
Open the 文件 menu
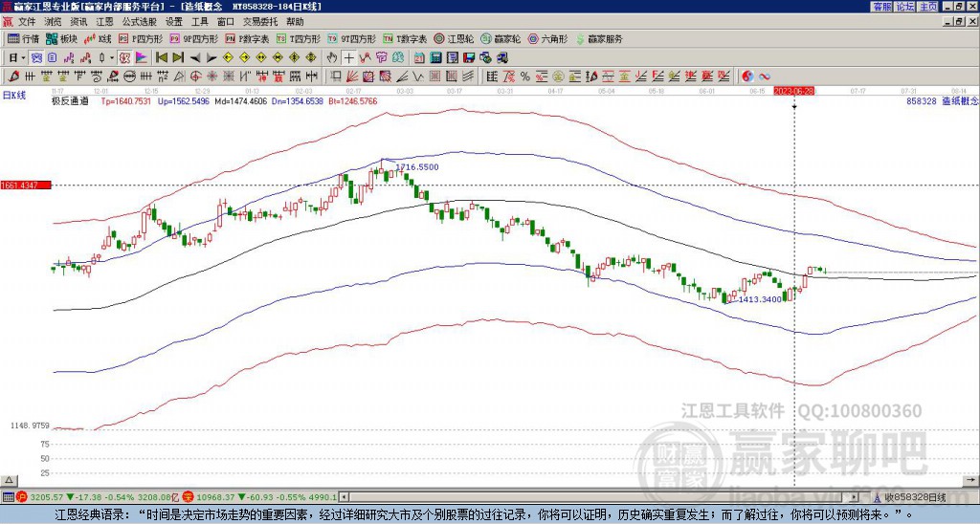click(x=27, y=22)
